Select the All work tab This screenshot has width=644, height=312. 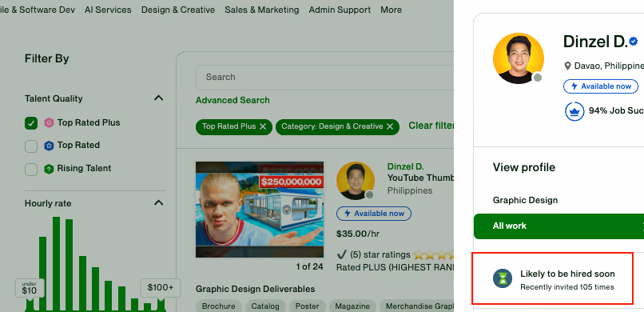tap(559, 226)
